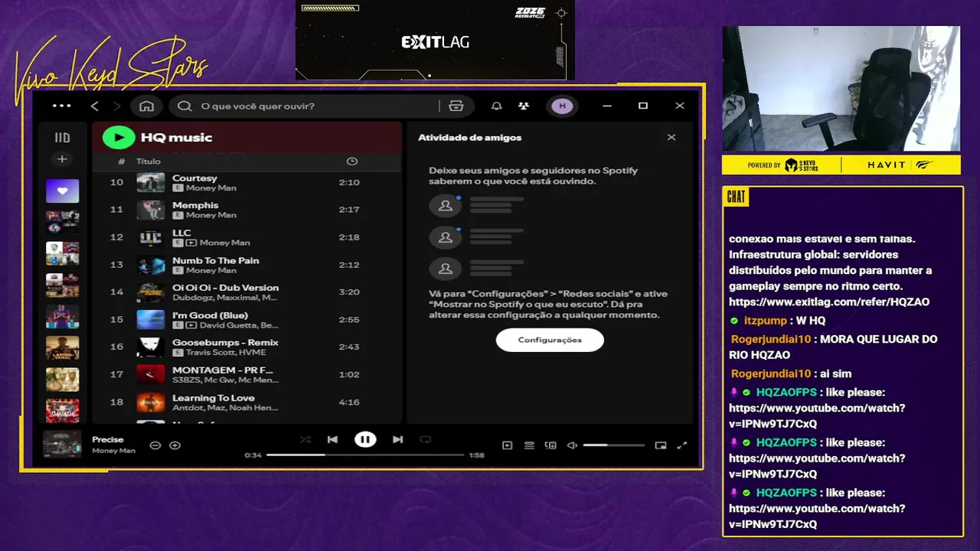980x551 pixels.
Task: Click the LLC album cover
Action: point(151,237)
